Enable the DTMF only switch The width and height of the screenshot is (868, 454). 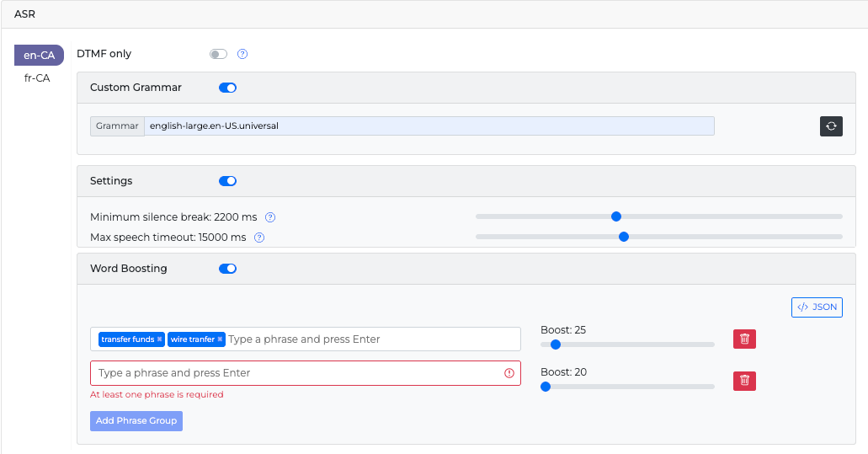218,54
